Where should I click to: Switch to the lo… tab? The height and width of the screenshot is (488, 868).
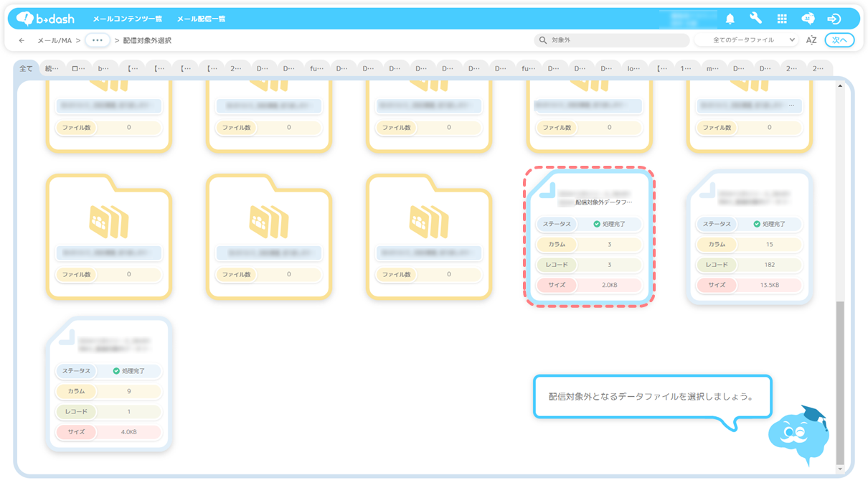click(633, 68)
